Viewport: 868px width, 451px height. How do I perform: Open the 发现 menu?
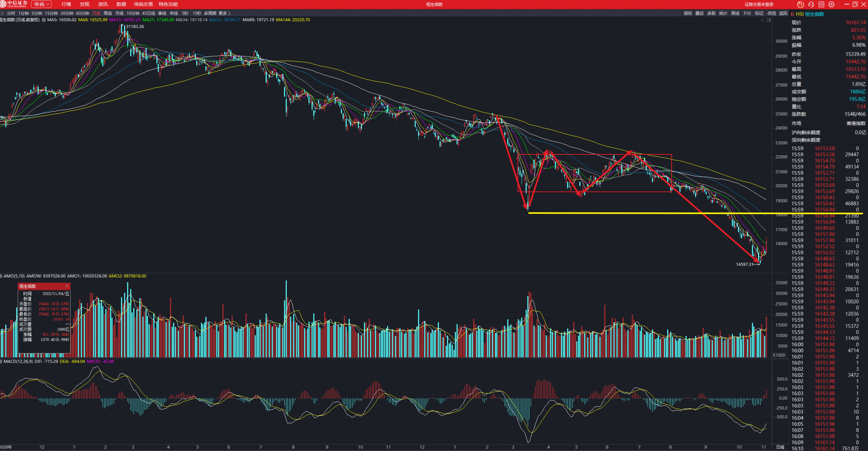pyautogui.click(x=84, y=4)
